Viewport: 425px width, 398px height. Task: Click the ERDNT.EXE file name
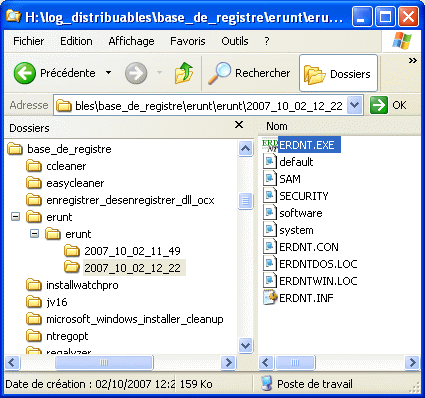[x=307, y=145]
